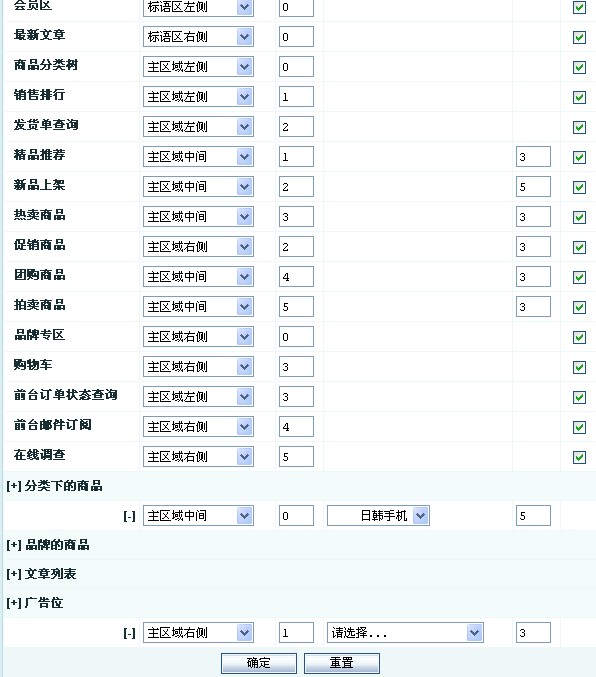
Task: Toggle the 精品推荐 checkbox
Action: click(579, 157)
